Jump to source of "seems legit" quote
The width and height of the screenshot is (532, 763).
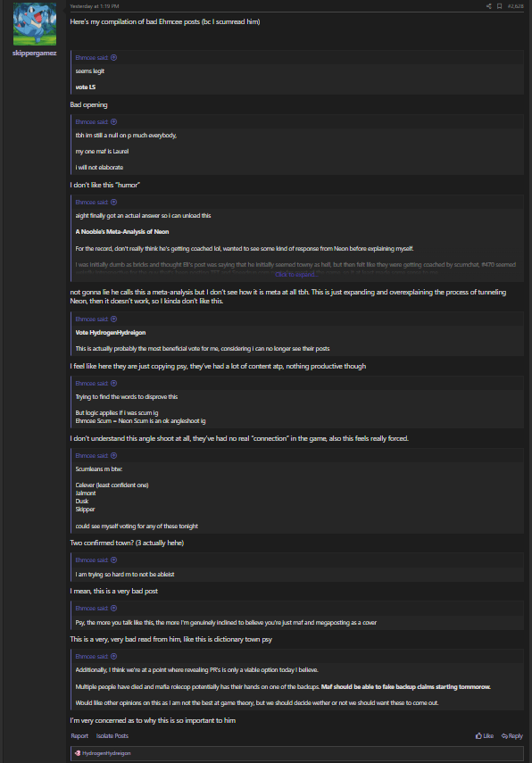(113, 57)
